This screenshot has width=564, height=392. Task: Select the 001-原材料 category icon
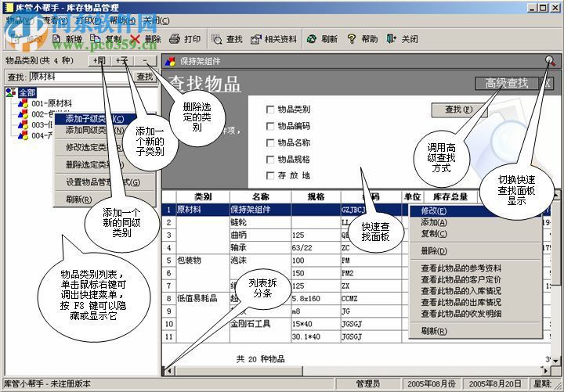[23, 103]
